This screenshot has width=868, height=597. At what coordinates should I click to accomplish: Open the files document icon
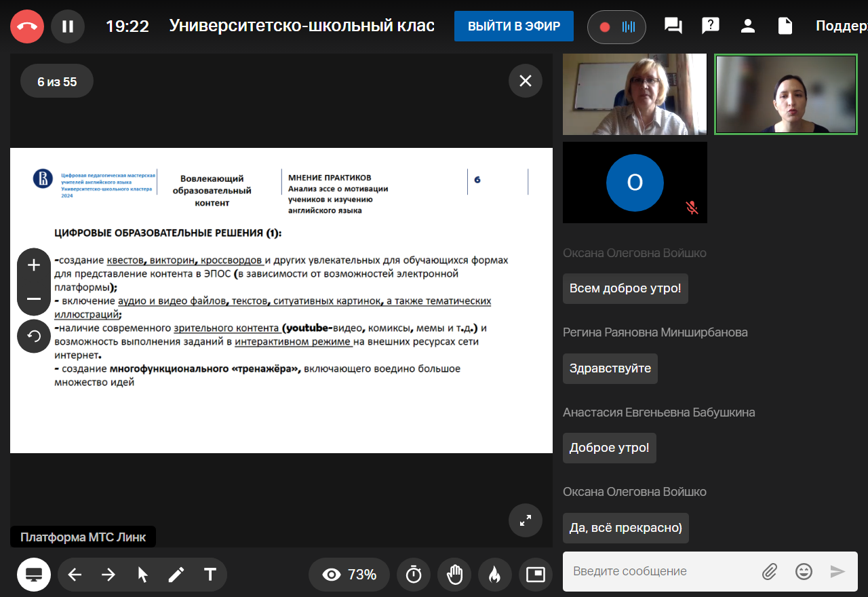coord(785,26)
